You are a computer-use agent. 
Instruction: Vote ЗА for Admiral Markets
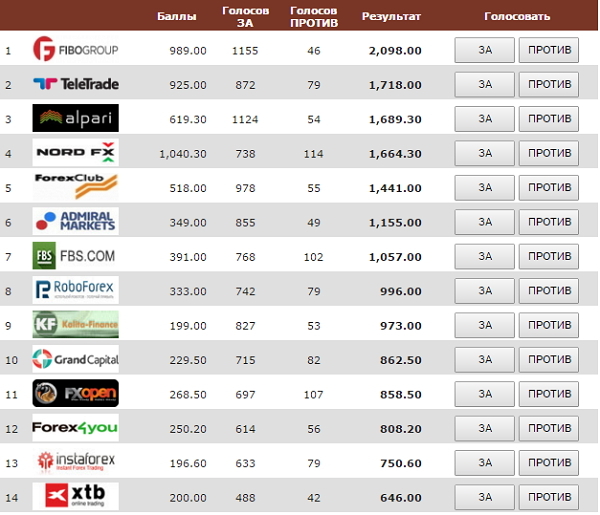coord(484,222)
